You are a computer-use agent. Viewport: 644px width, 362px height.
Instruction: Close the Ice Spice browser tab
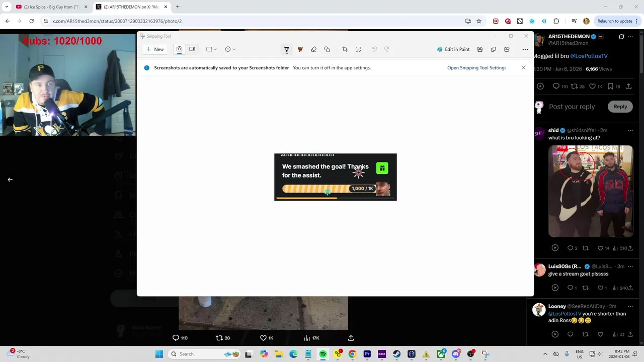point(85,7)
